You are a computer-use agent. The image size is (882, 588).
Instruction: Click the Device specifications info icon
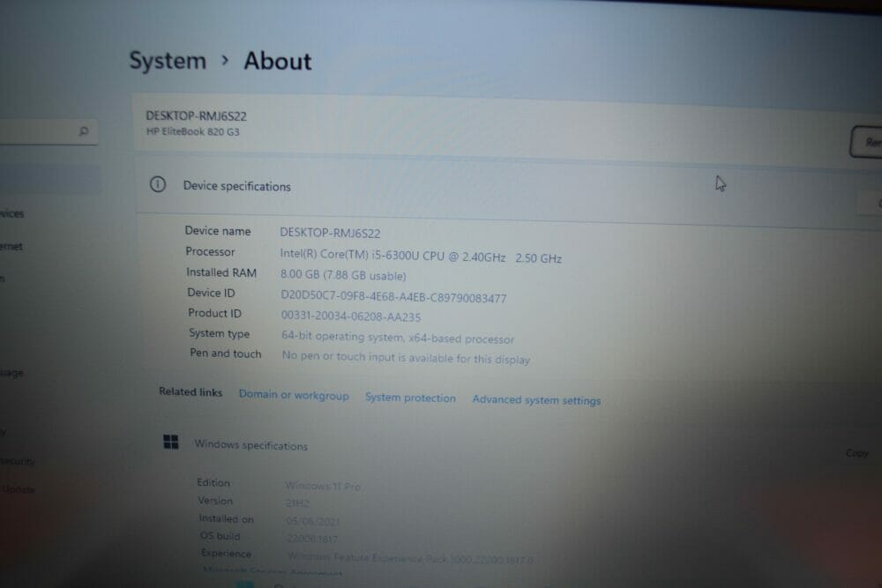[158, 184]
